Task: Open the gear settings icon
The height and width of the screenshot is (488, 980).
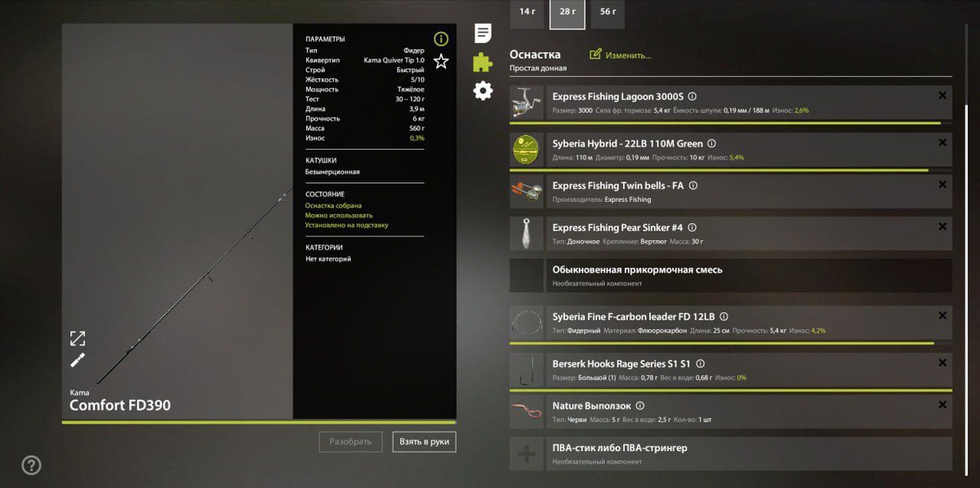Action: click(483, 91)
